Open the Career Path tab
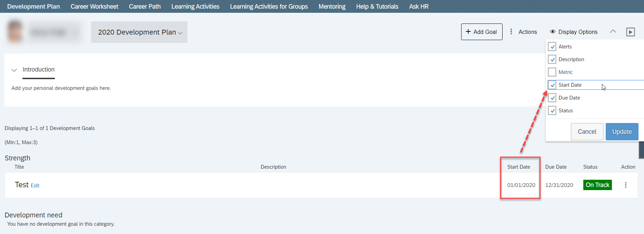644x234 pixels. (145, 7)
